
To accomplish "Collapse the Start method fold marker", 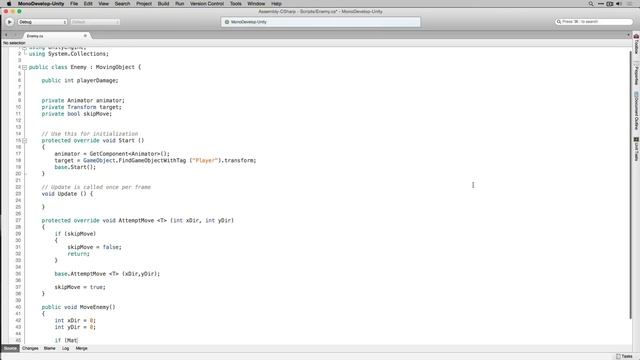I will pos(24,141).
